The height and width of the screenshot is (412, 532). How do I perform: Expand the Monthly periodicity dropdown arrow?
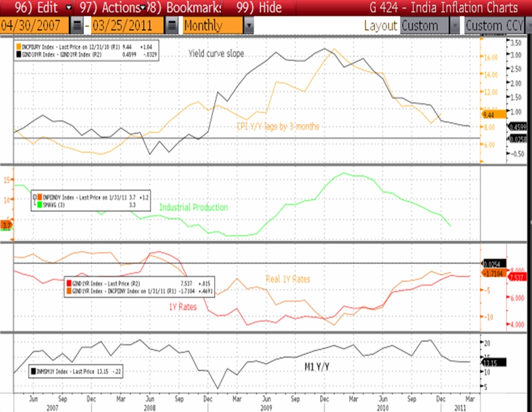(x=249, y=26)
